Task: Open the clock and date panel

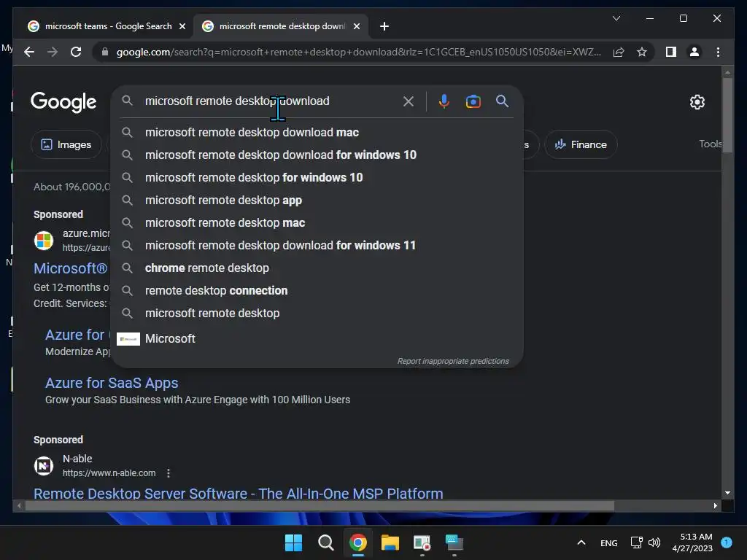Action: point(692,542)
